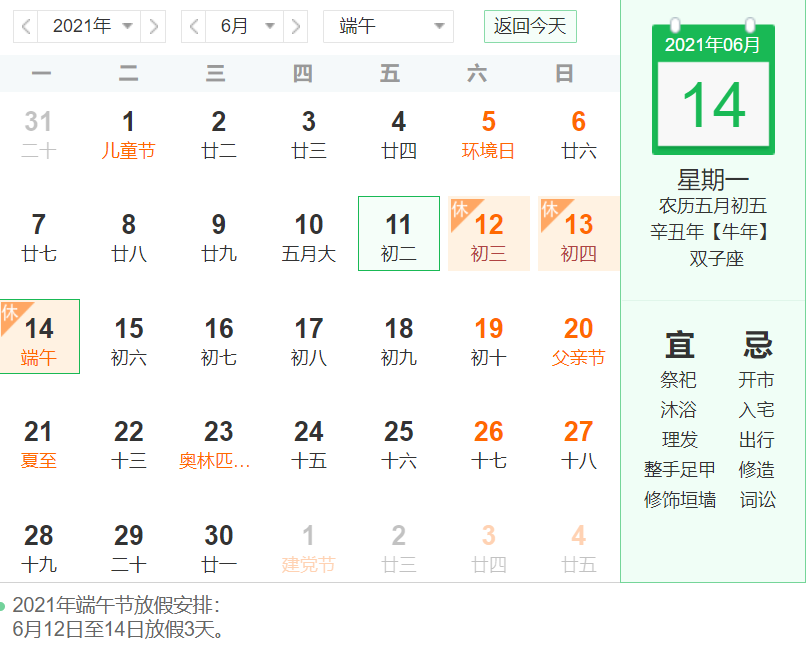Click July 1 建党节 date
Image resolution: width=808 pixels, height=652 pixels.
point(308,548)
